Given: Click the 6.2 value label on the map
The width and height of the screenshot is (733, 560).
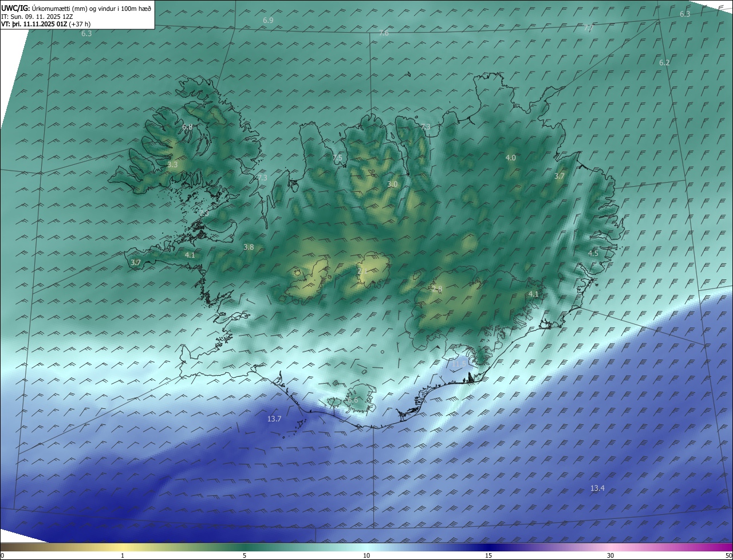Looking at the screenshot, I should pos(664,63).
